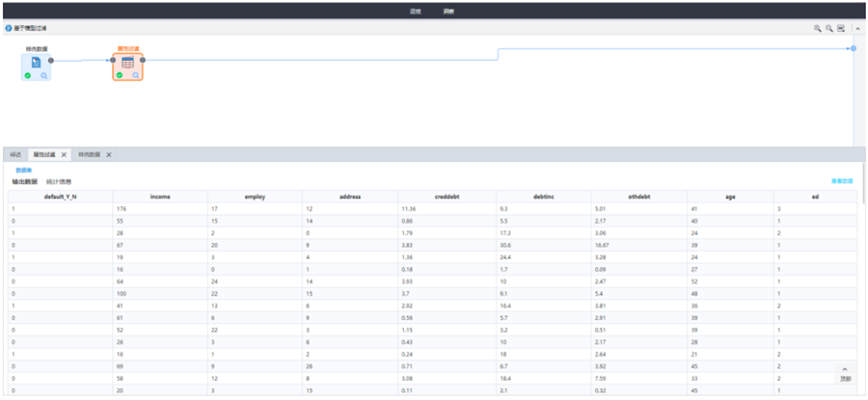868x400 pixels.
Task: Close the 属性过滤 tab
Action: tap(64, 154)
